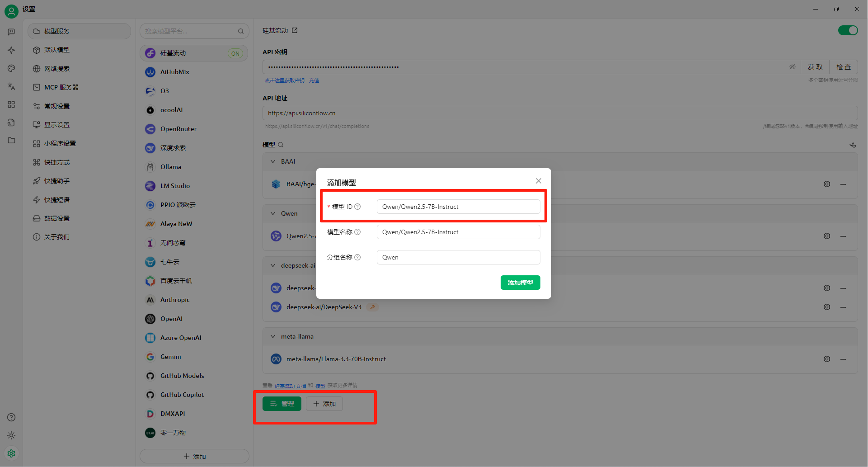Remove DeepSeek-V3 model with minus icon
868x467 pixels.
pos(843,307)
